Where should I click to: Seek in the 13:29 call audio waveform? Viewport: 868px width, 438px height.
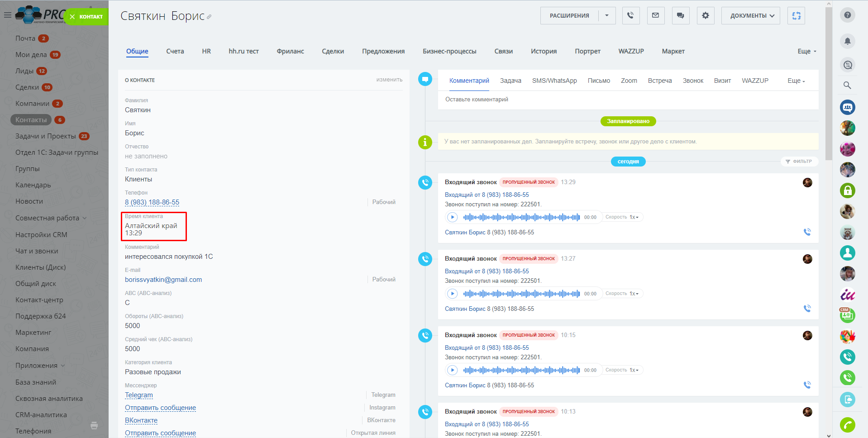pyautogui.click(x=521, y=217)
